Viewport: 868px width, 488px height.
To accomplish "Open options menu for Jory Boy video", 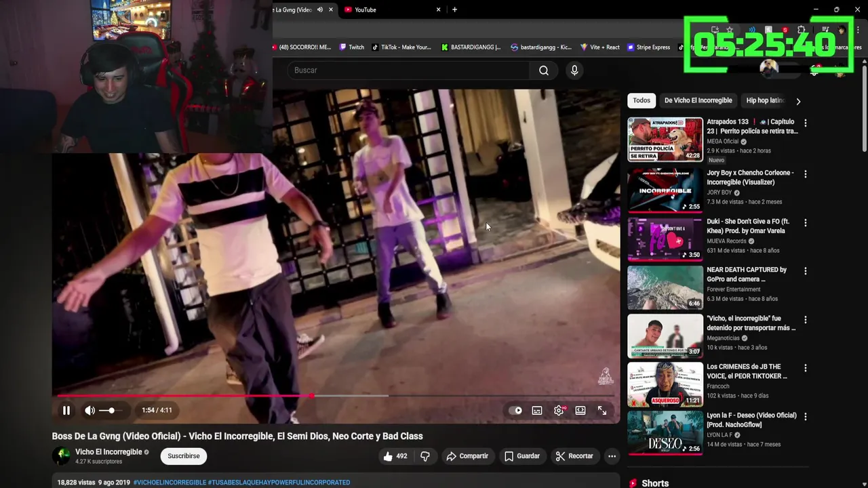I will 805,174.
